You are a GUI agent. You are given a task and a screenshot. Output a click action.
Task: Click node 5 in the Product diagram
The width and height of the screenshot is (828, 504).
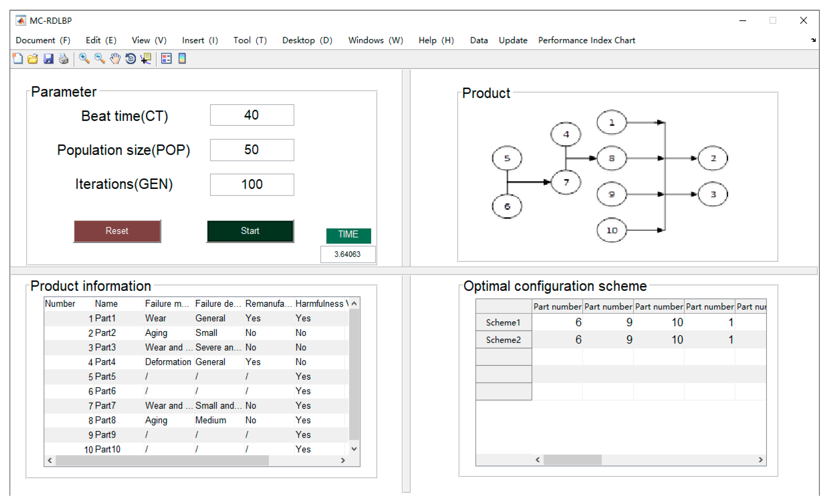coord(507,158)
